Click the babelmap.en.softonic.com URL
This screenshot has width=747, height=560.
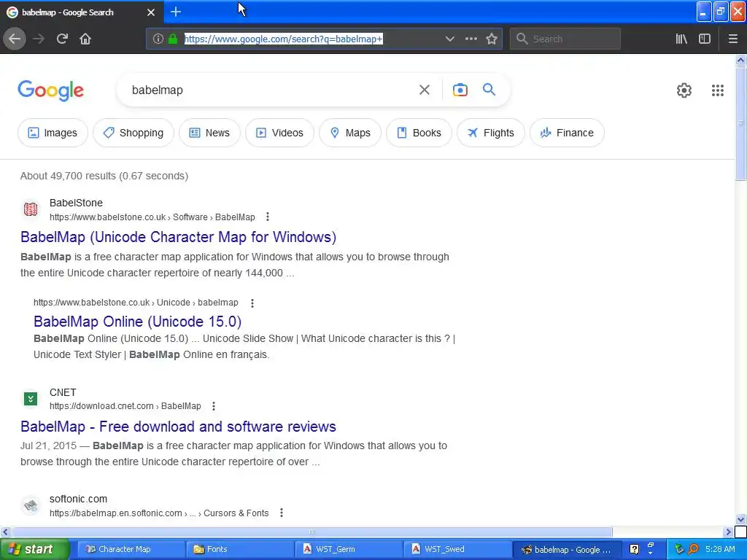(x=159, y=513)
